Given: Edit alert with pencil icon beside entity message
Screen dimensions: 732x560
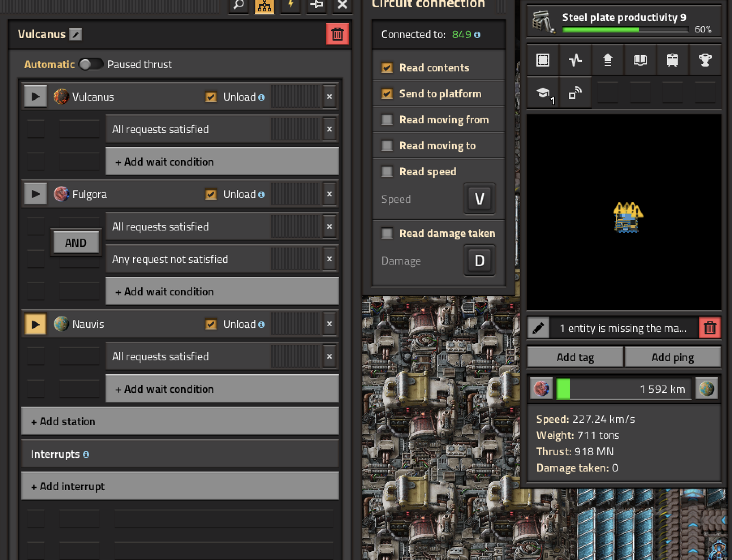Looking at the screenshot, I should click(x=538, y=328).
